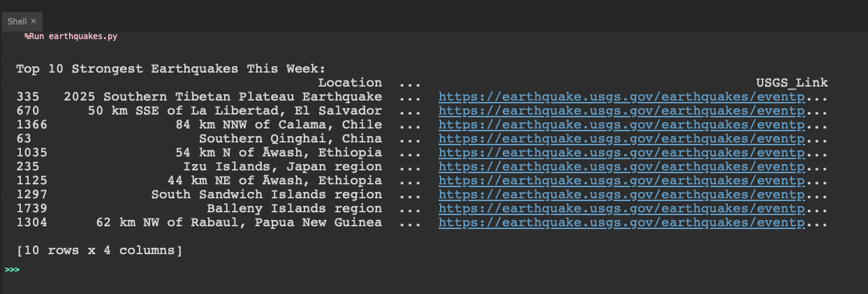Open USGS link for La Libertad, El Salvador

coord(621,110)
